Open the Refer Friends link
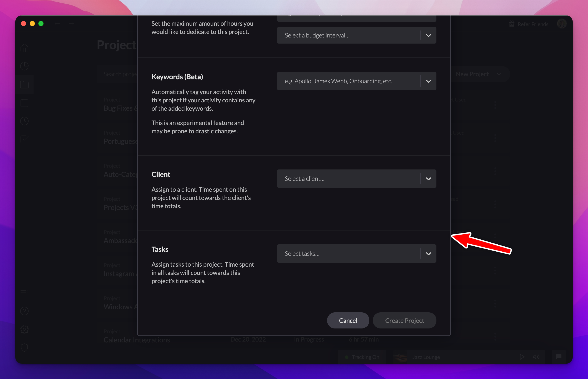The width and height of the screenshot is (588, 379). pyautogui.click(x=533, y=24)
